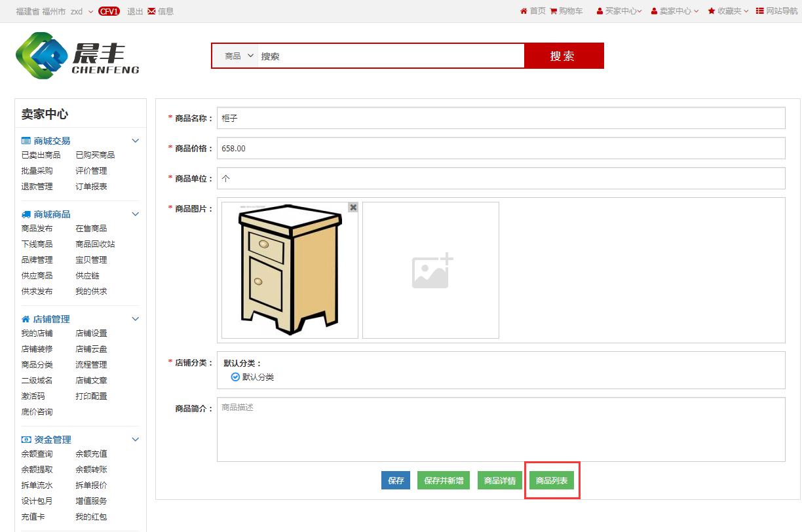The width and height of the screenshot is (802, 532).
Task: Open 余额查询 in sidebar
Action: [x=37, y=454]
